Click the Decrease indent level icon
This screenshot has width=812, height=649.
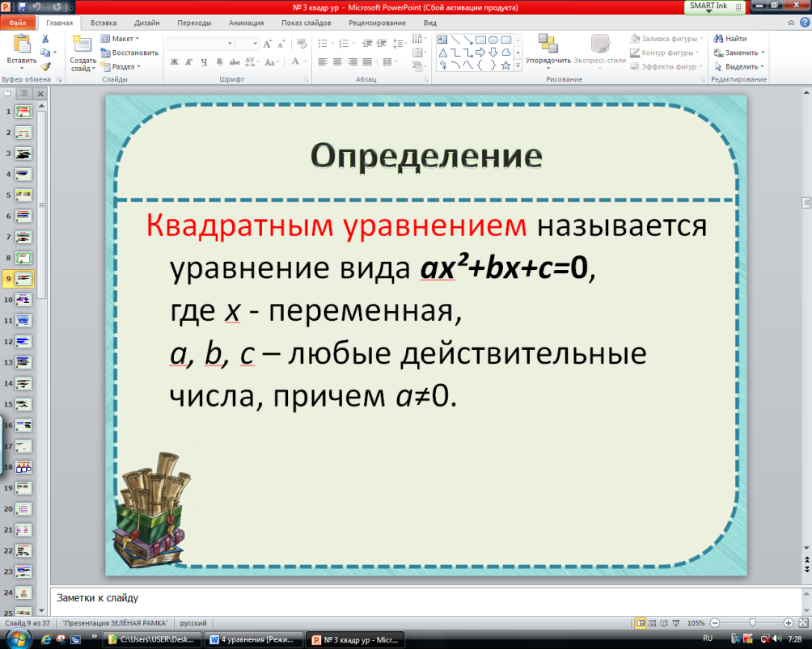(367, 44)
